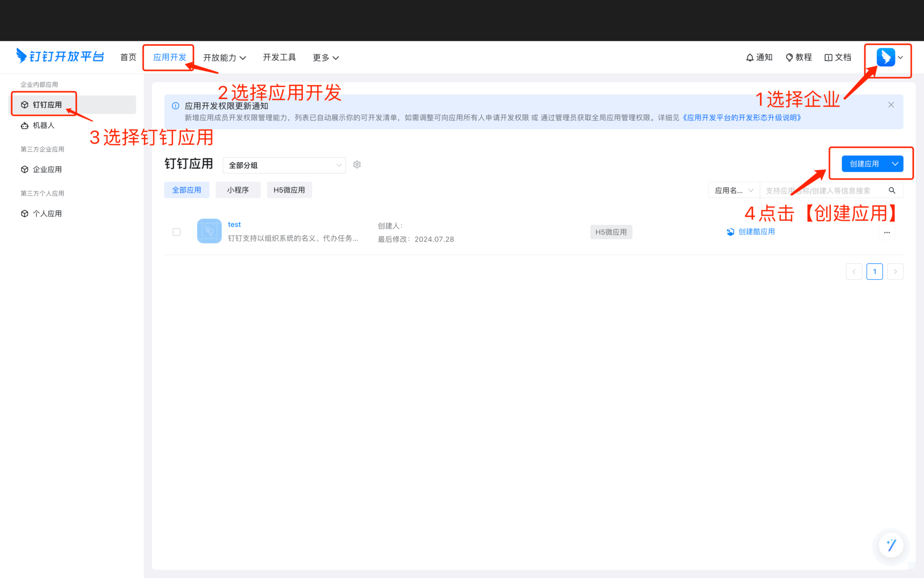Open the test app name link
The image size is (924, 578).
234,224
